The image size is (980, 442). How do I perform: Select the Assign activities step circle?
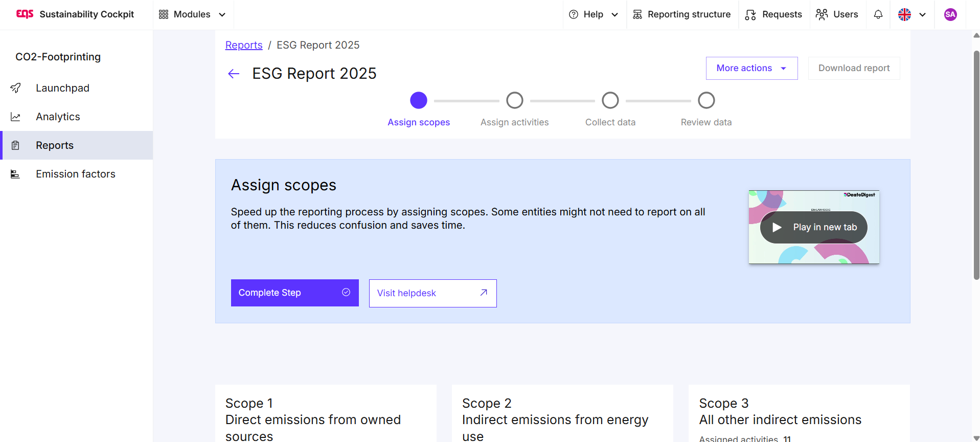[x=514, y=100]
